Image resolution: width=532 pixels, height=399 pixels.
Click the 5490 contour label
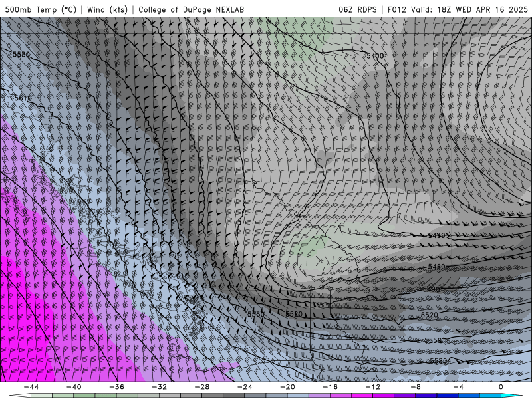tap(431, 289)
